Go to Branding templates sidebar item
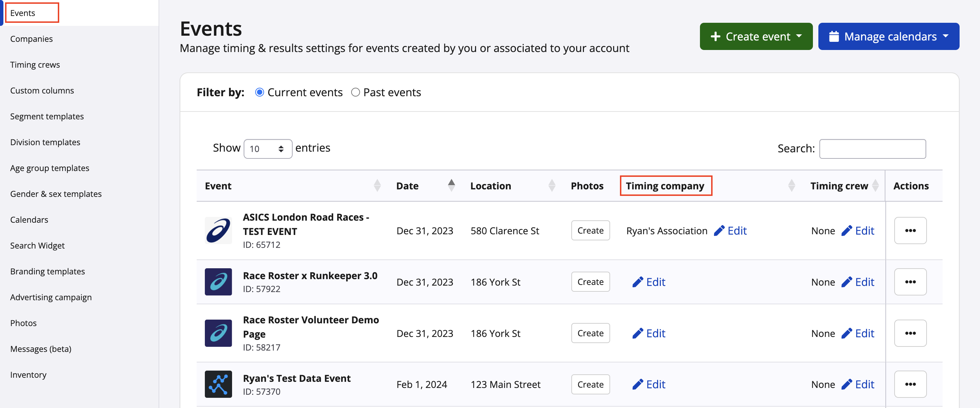 tap(48, 271)
